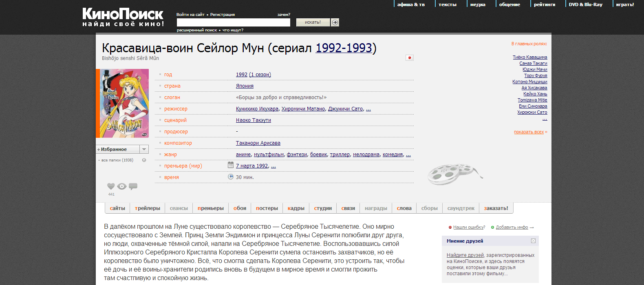Switch to кадры tab

pyautogui.click(x=296, y=208)
